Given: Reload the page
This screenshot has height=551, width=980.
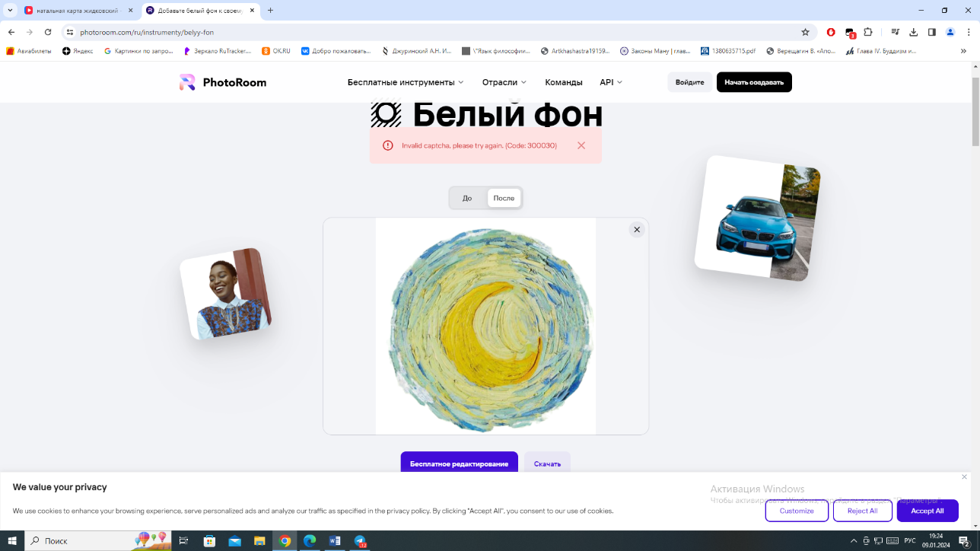Looking at the screenshot, I should [48, 32].
